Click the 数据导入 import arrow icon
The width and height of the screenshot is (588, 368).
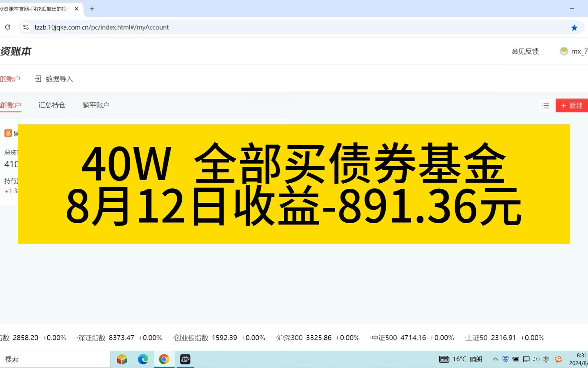point(38,79)
